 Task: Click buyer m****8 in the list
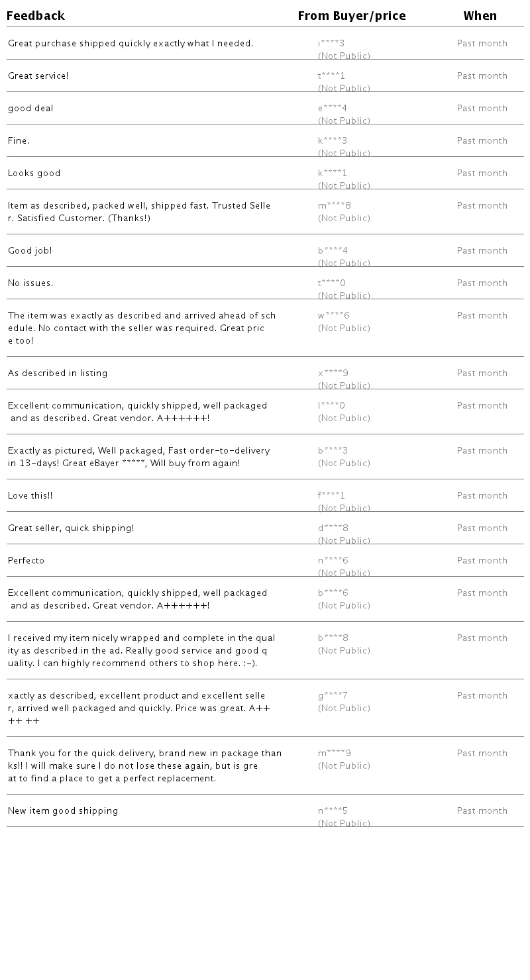(x=334, y=206)
